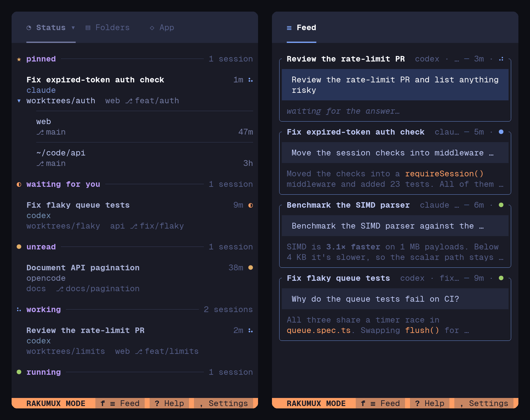The image size is (530, 420).
Task: Click the Feed list icon in right panel header
Action: coord(289,28)
